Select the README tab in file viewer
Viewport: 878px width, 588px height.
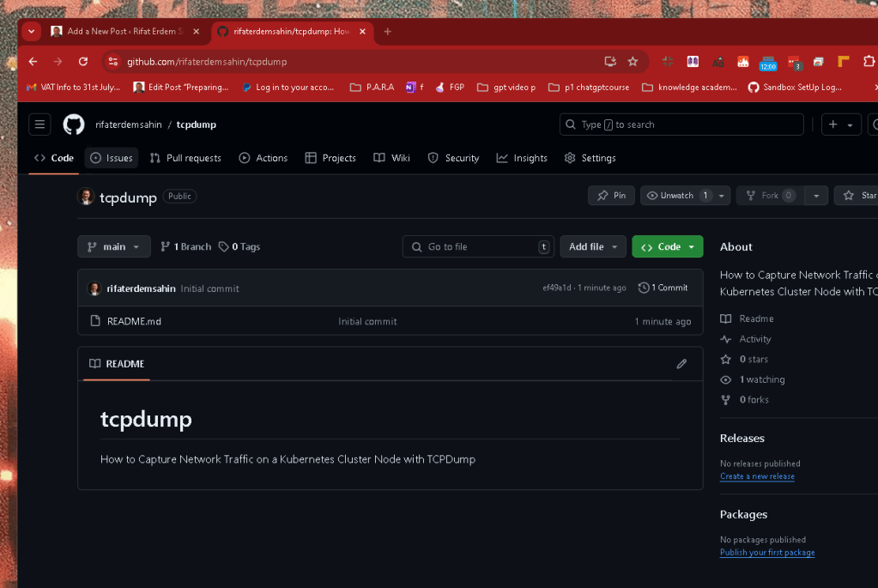coord(117,364)
